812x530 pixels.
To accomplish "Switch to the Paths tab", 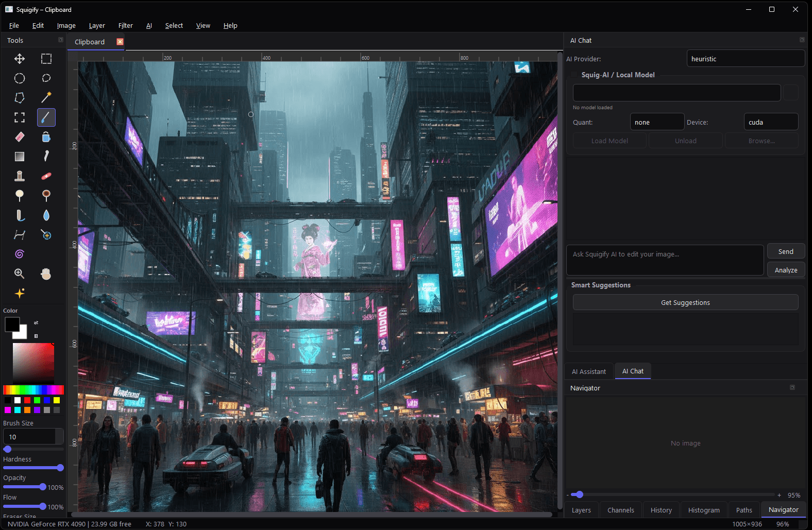I will click(744, 510).
